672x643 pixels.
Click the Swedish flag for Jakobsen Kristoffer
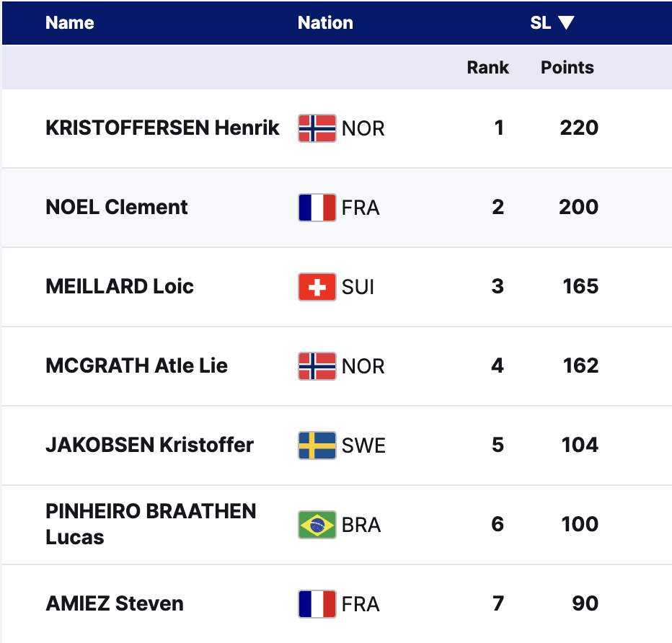(317, 445)
